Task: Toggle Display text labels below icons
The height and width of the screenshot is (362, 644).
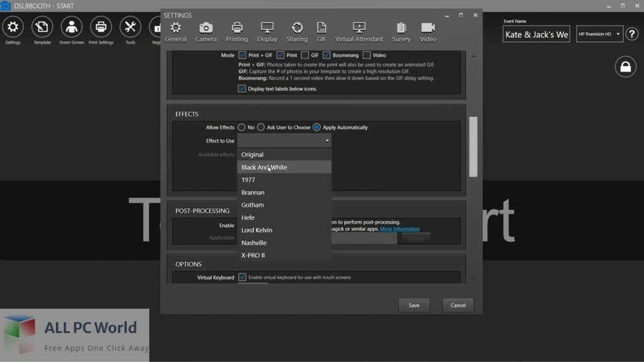Action: 242,89
